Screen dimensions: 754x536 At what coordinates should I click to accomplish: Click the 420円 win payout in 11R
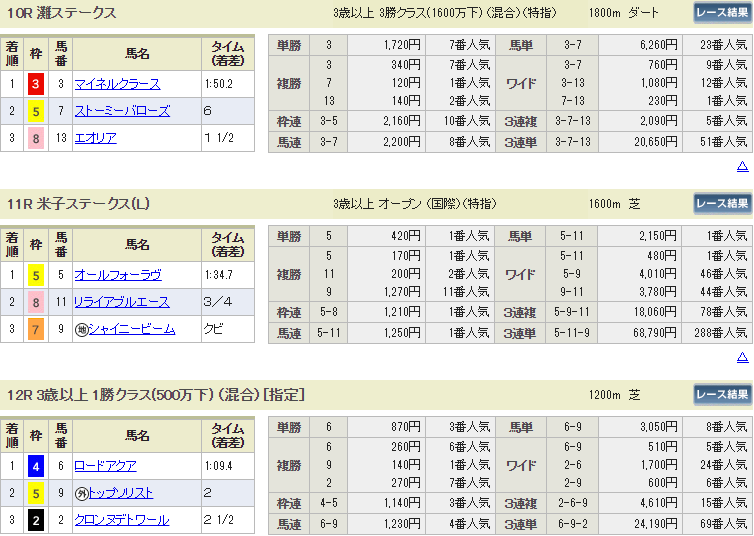coord(406,236)
